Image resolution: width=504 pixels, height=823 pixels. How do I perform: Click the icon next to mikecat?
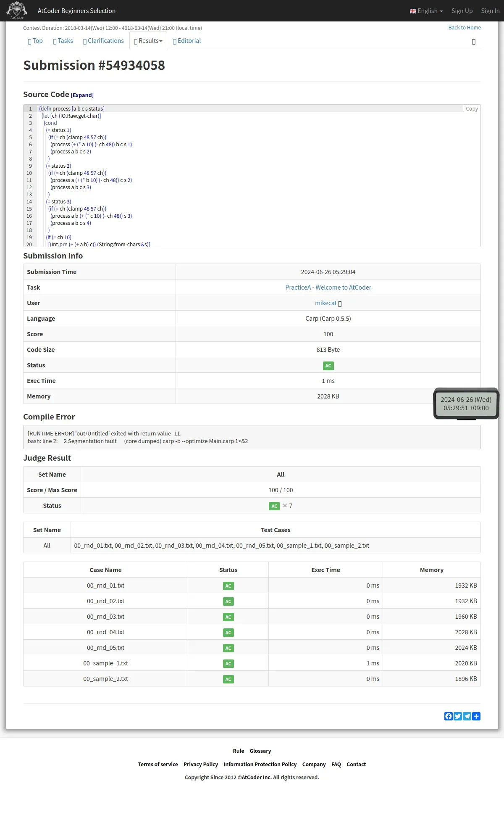tap(340, 303)
